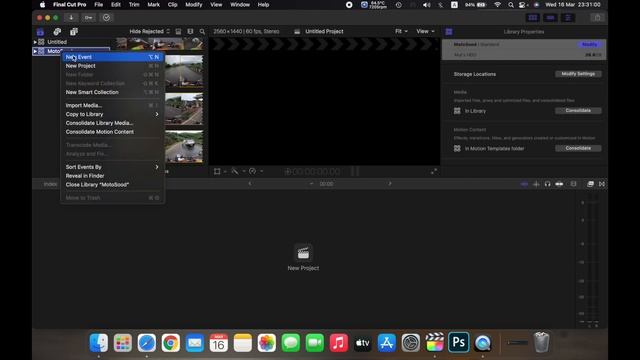Show the Libraries sidebar icon
Viewport: 640px width, 360px height.
coord(40,31)
